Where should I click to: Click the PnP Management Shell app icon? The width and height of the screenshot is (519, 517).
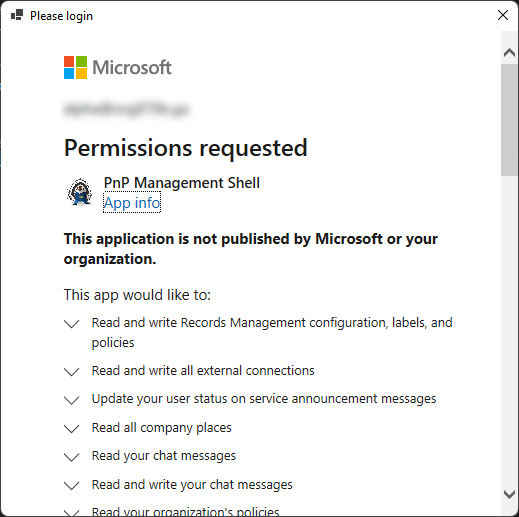pos(80,192)
